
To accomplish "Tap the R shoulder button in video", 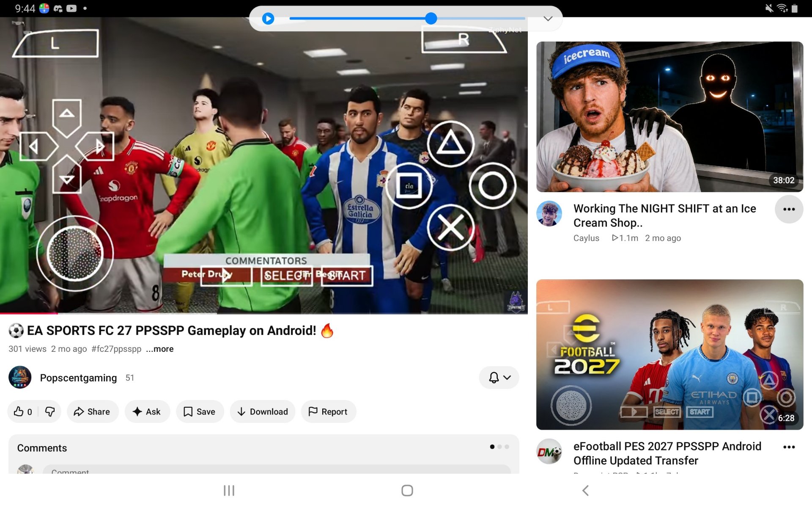I will coord(464,40).
